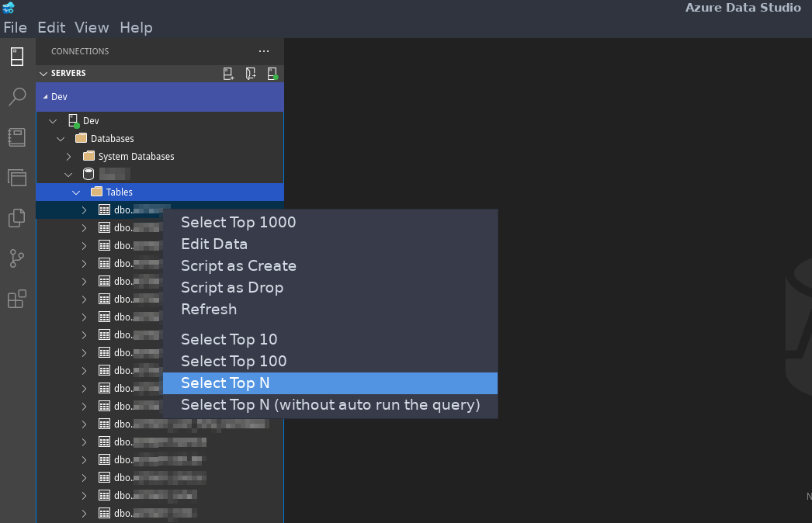Open the Notebooks view in activity bar
Screen dimensions: 812x523
[x=17, y=137]
